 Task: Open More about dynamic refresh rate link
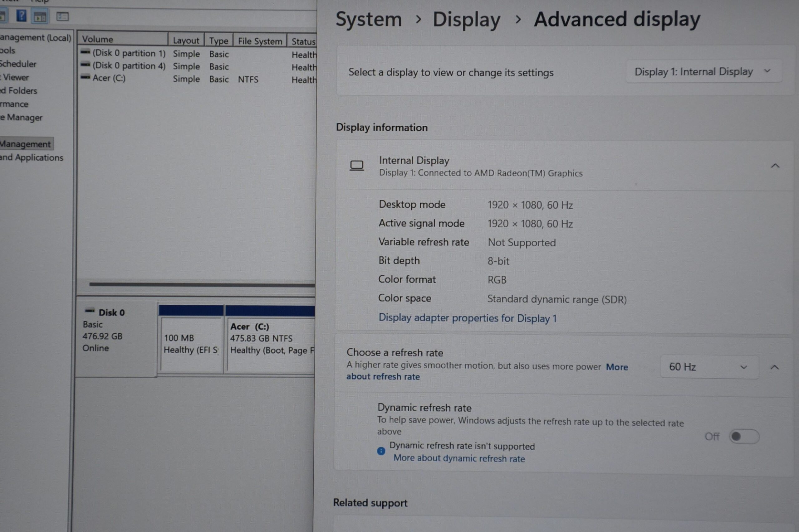(x=459, y=458)
